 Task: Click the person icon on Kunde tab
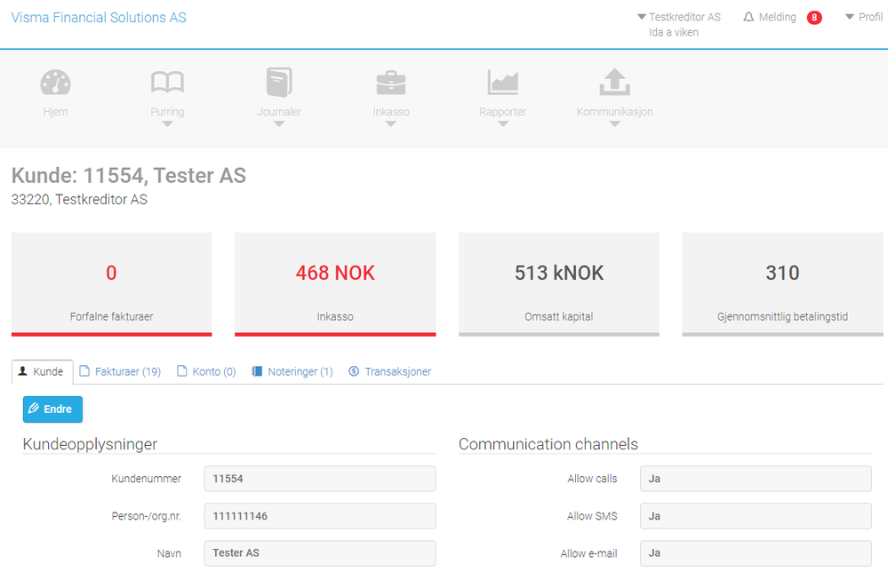[22, 371]
